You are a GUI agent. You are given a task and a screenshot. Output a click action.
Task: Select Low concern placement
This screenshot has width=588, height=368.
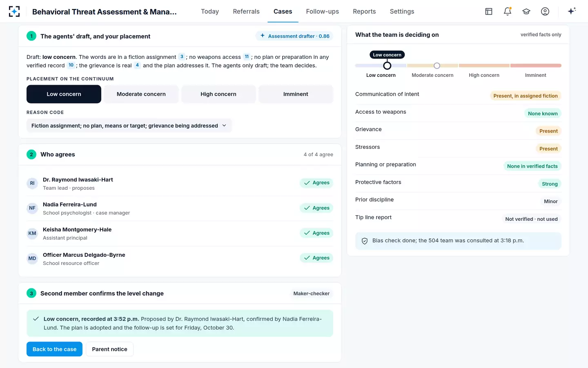(64, 94)
